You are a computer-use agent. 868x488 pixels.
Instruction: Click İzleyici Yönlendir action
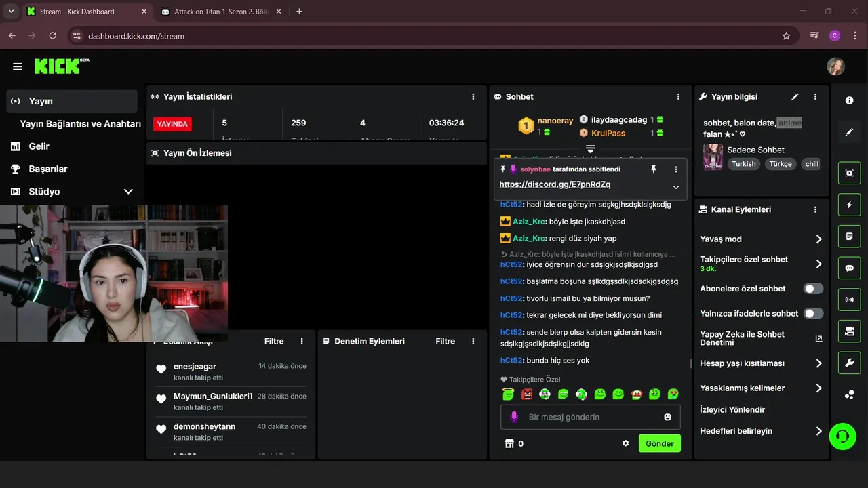732,409
